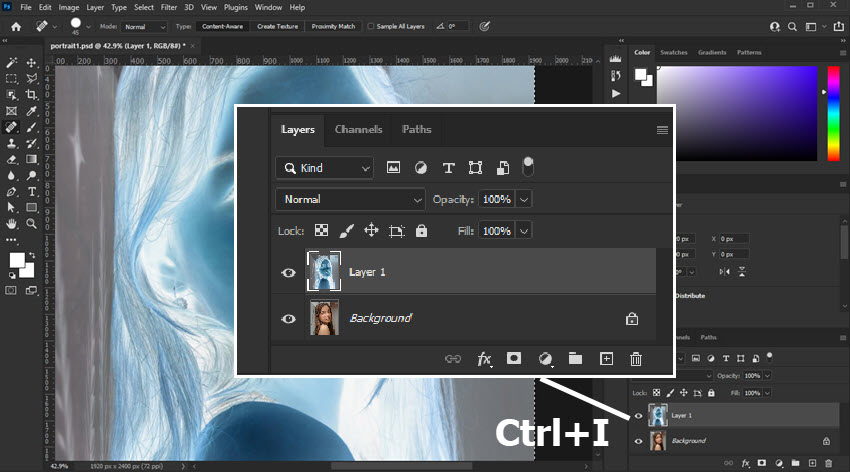Image resolution: width=850 pixels, height=472 pixels.
Task: Select the Magic Wand tool
Action: (11, 63)
